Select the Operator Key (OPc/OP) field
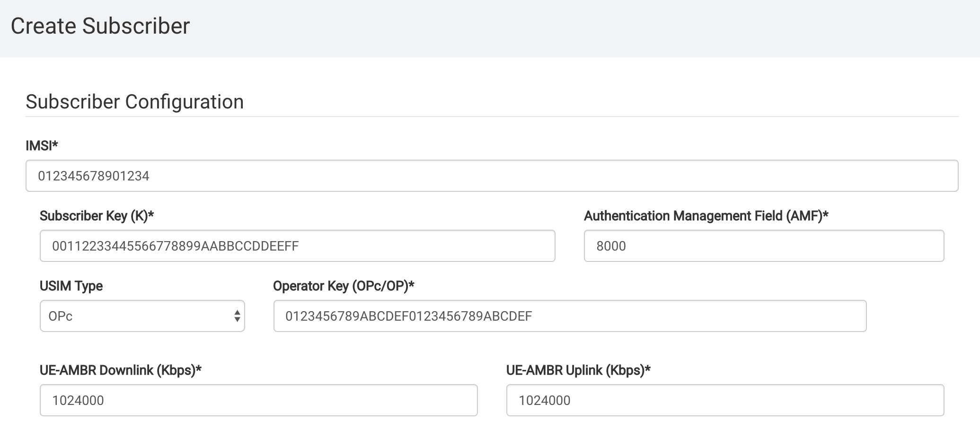 click(x=570, y=316)
